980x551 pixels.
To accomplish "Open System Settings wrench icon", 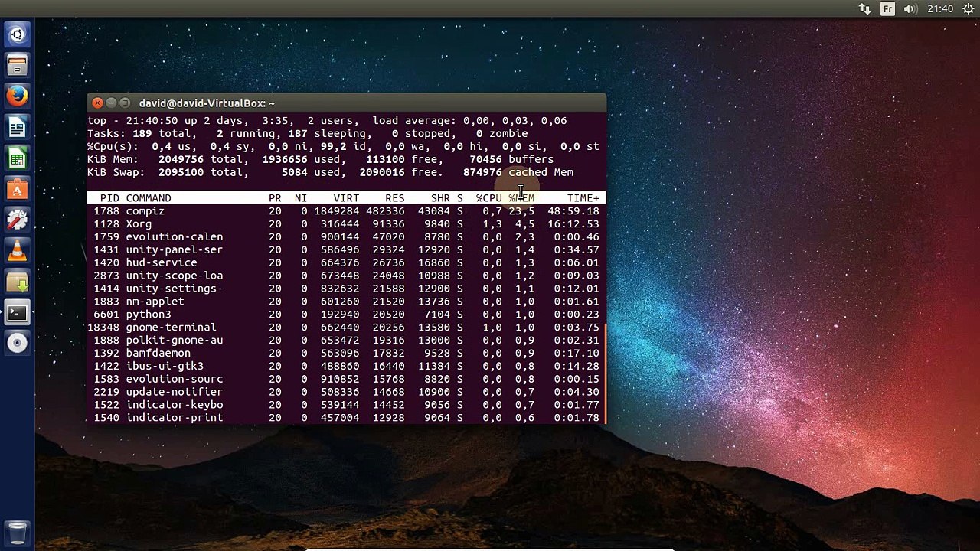I will tap(17, 220).
